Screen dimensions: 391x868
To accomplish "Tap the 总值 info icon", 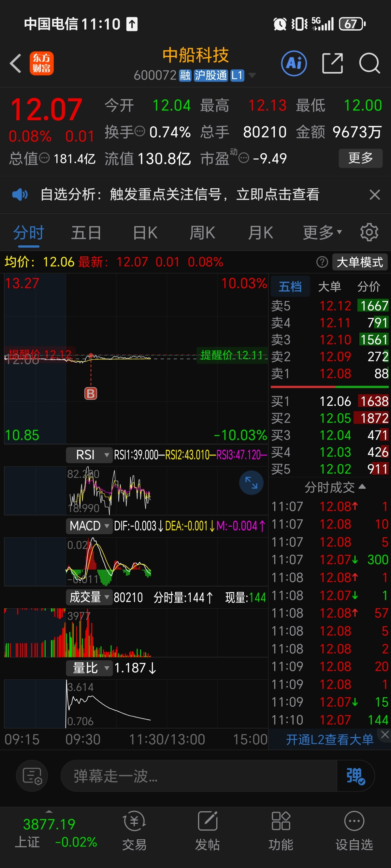I will [x=44, y=157].
